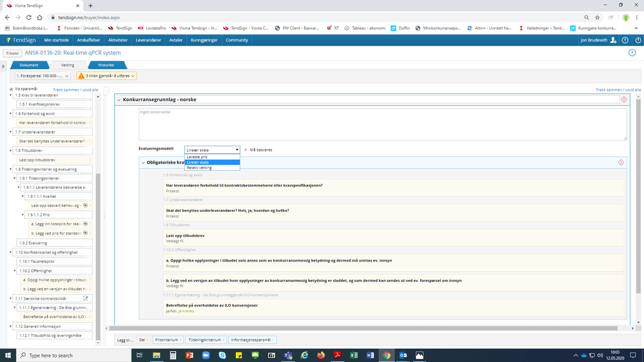
Task: Open the Chrome zoom magnifier icon
Action: pos(587,17)
